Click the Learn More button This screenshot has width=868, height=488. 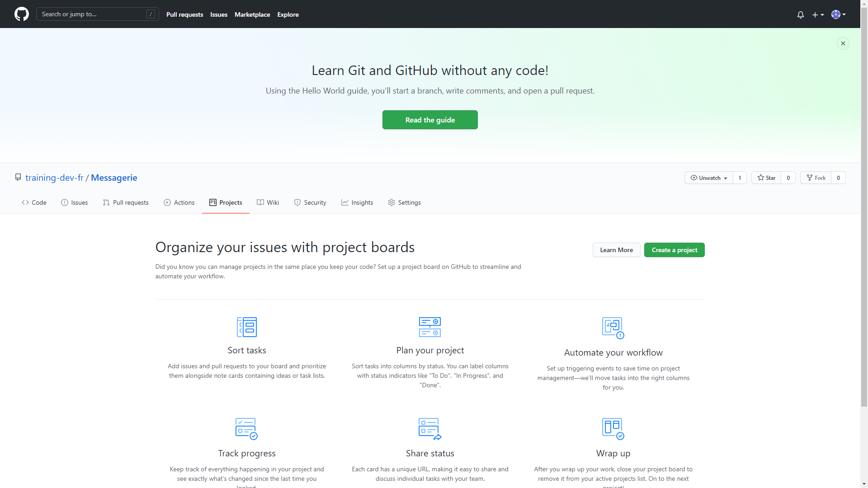[x=616, y=250]
